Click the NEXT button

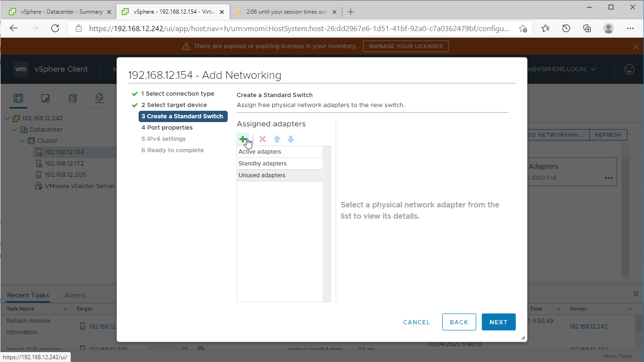pos(498,322)
